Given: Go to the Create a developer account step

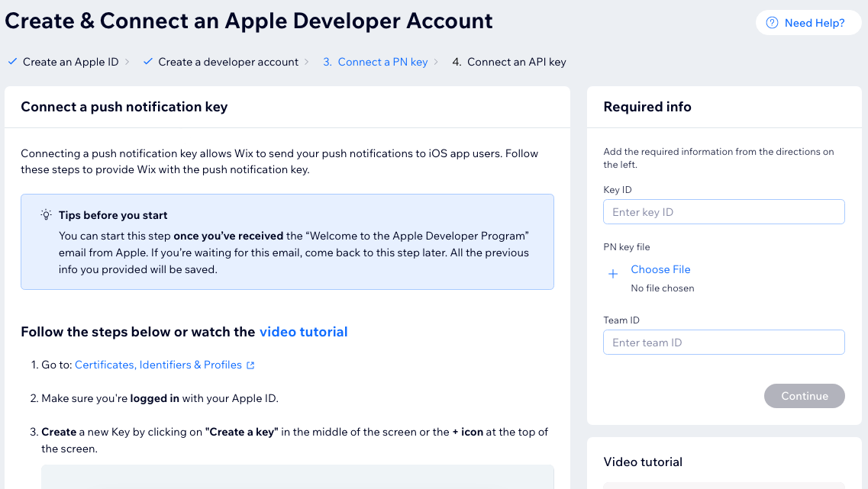Looking at the screenshot, I should tap(228, 62).
